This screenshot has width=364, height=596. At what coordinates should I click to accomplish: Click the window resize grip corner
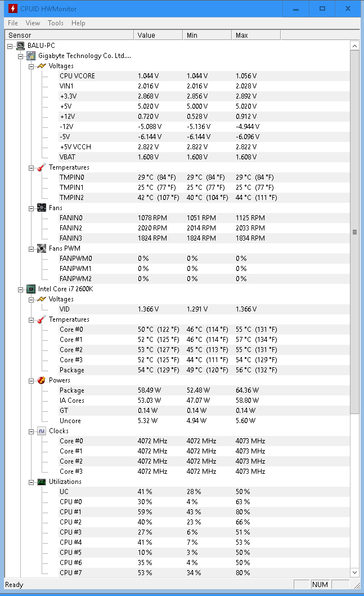357,585
